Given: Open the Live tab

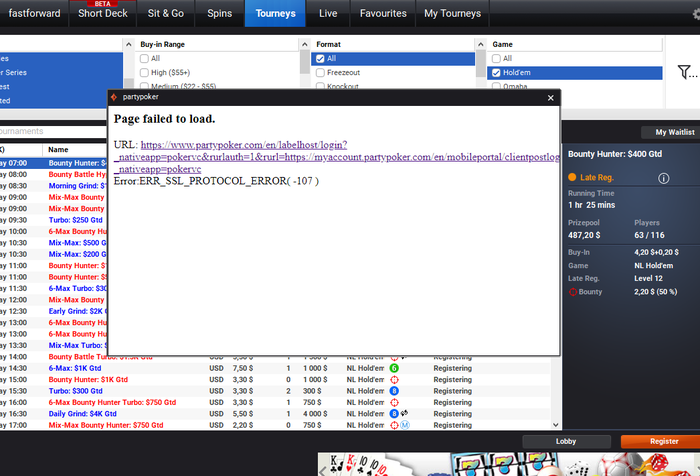Looking at the screenshot, I should click(x=328, y=14).
